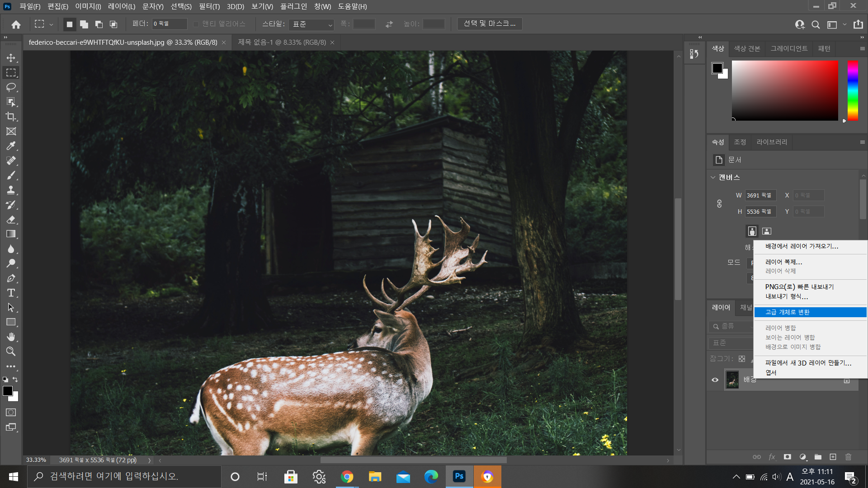The height and width of the screenshot is (488, 868).
Task: Select the History Brush tool
Action: tap(11, 205)
